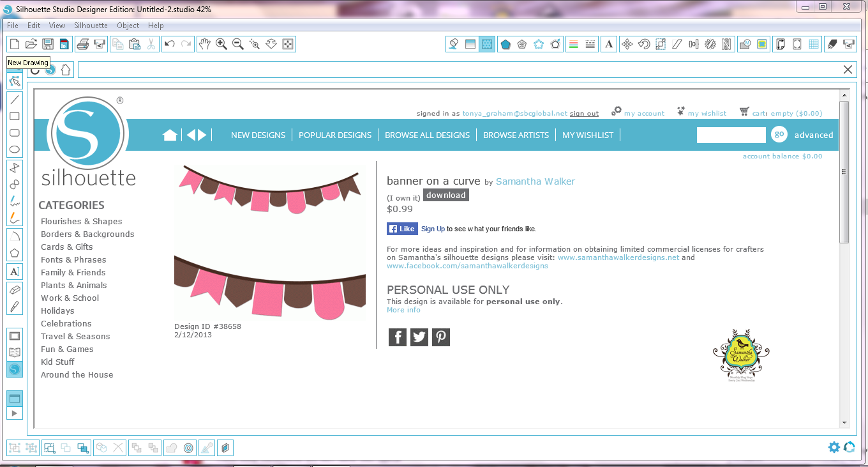The height and width of the screenshot is (467, 868).
Task: Click the Facebook Like button
Action: pyautogui.click(x=402, y=229)
